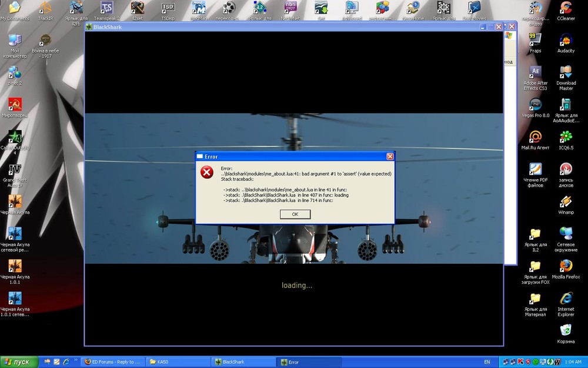The height and width of the screenshot is (368, 588).
Task: Open the NetByNet desktop shortcut
Action: (x=290, y=11)
